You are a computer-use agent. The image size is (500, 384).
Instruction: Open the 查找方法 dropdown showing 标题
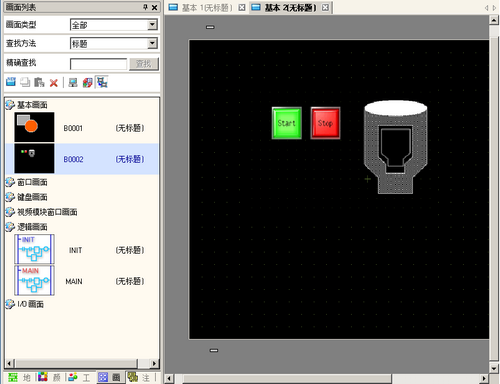[x=114, y=43]
